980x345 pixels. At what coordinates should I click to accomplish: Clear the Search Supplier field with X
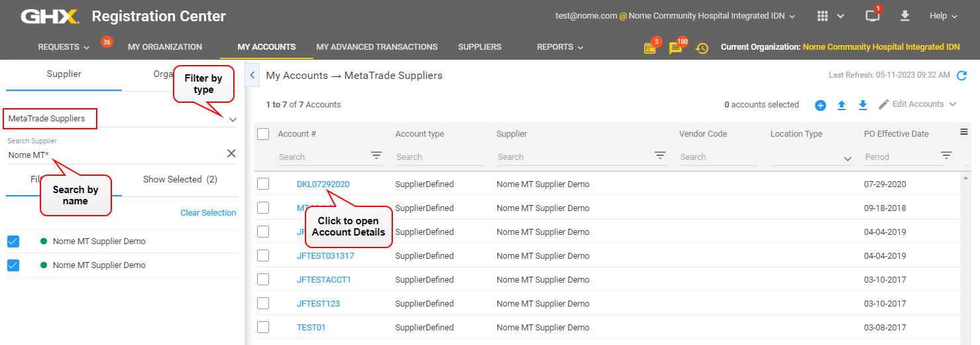pyautogui.click(x=231, y=153)
